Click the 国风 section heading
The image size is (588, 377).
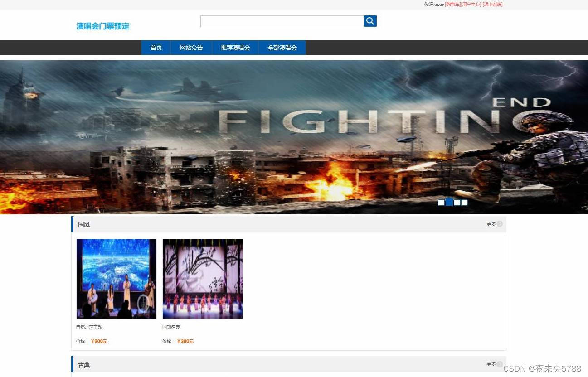pyautogui.click(x=84, y=224)
